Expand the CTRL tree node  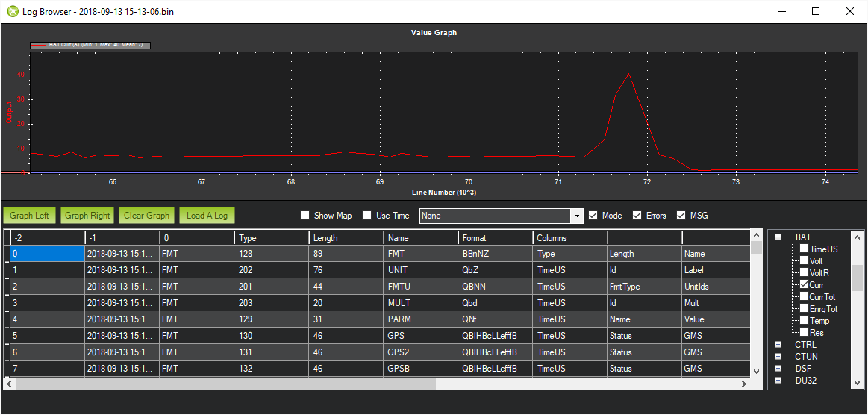pyautogui.click(x=778, y=345)
